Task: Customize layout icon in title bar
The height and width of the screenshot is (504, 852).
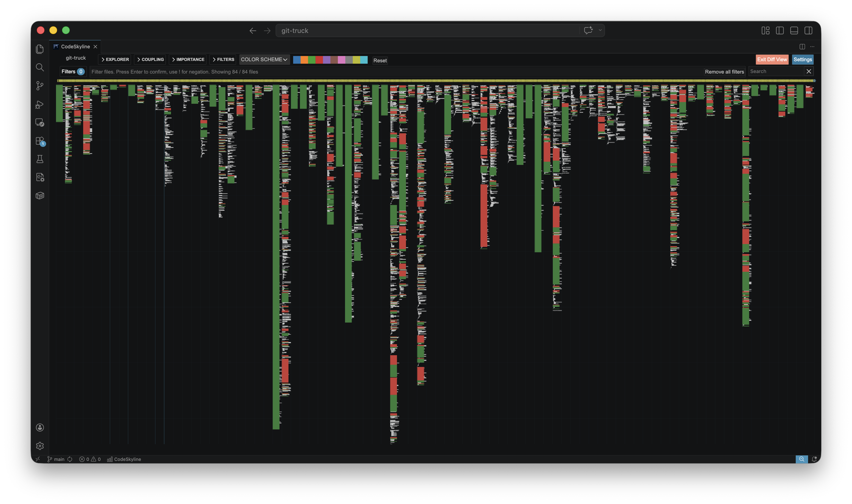Action: [766, 30]
